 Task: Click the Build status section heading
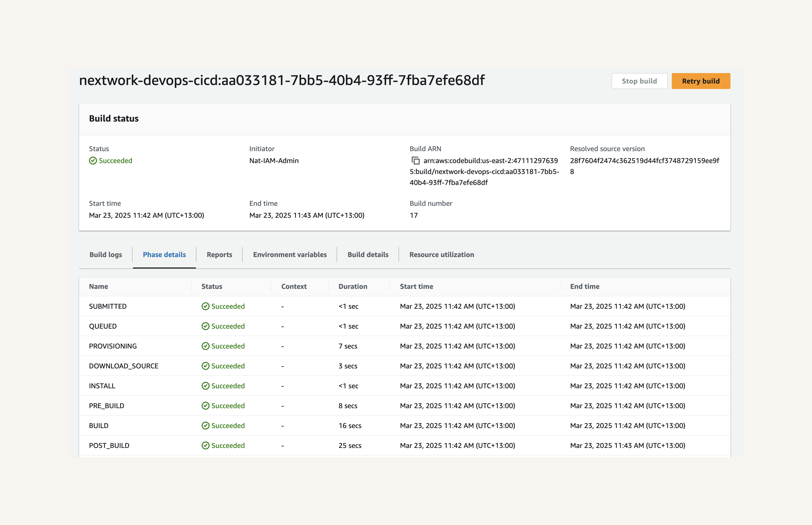click(x=114, y=119)
